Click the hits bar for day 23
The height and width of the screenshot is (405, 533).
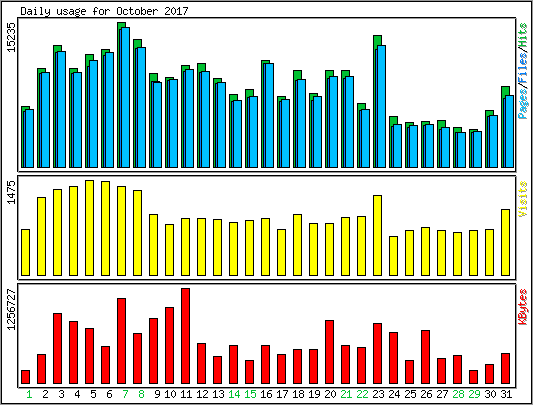pos(377,101)
